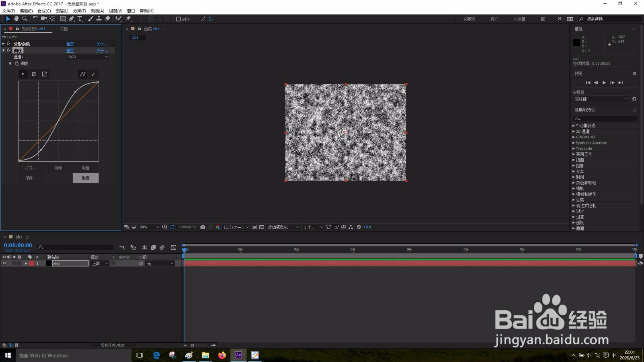The image size is (644, 362).
Task: Choose the pencil draw tool in Curves
Action: click(93, 74)
